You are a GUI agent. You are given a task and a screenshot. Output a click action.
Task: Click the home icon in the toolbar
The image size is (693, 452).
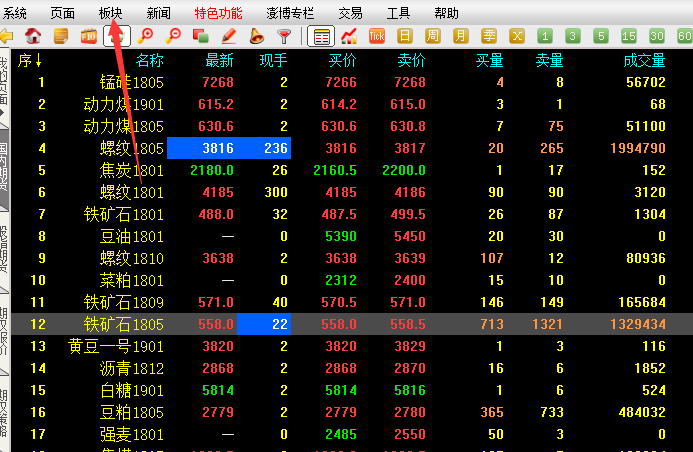pos(33,37)
